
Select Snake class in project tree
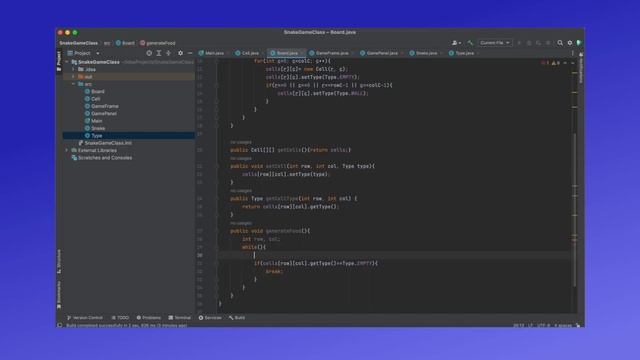pyautogui.click(x=98, y=128)
